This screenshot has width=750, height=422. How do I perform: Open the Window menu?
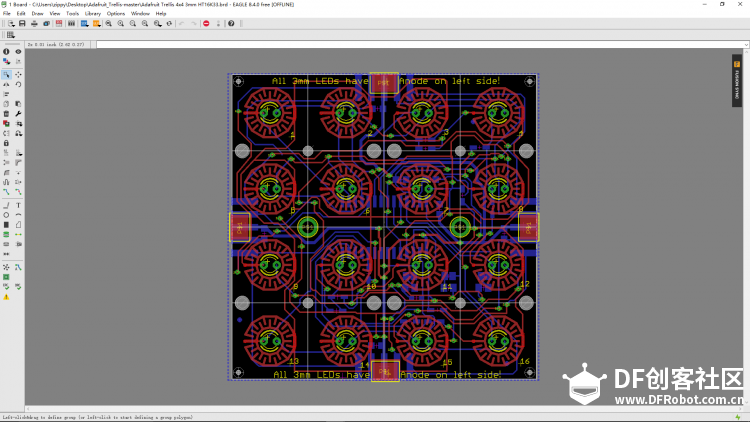(x=140, y=13)
